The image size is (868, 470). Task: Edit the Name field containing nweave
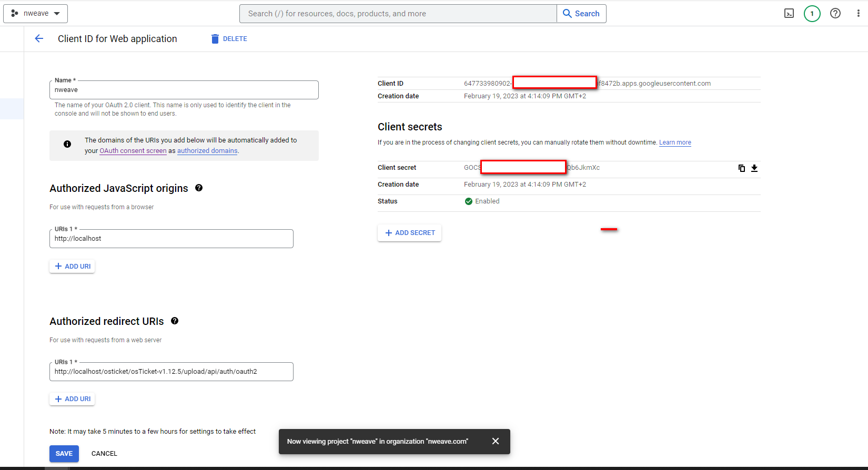point(184,90)
